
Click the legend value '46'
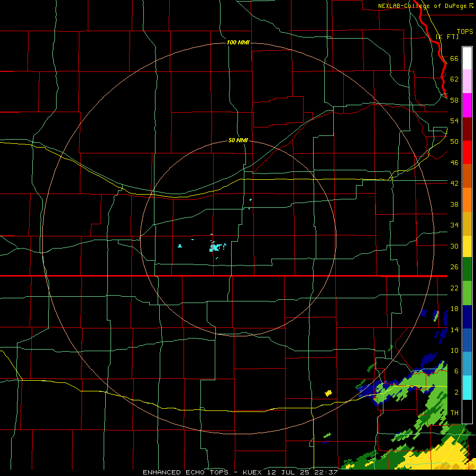pos(454,162)
